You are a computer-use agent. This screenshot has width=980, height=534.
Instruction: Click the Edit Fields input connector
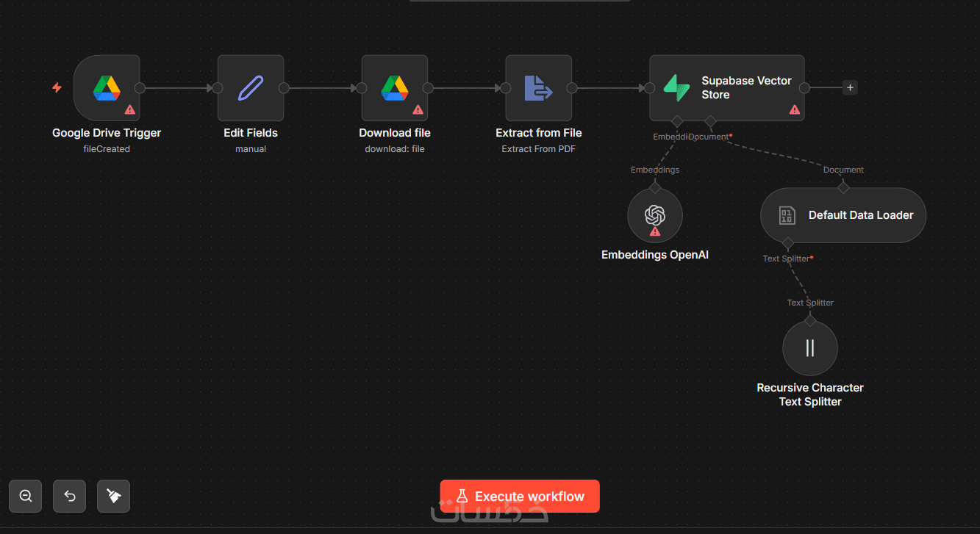click(218, 88)
